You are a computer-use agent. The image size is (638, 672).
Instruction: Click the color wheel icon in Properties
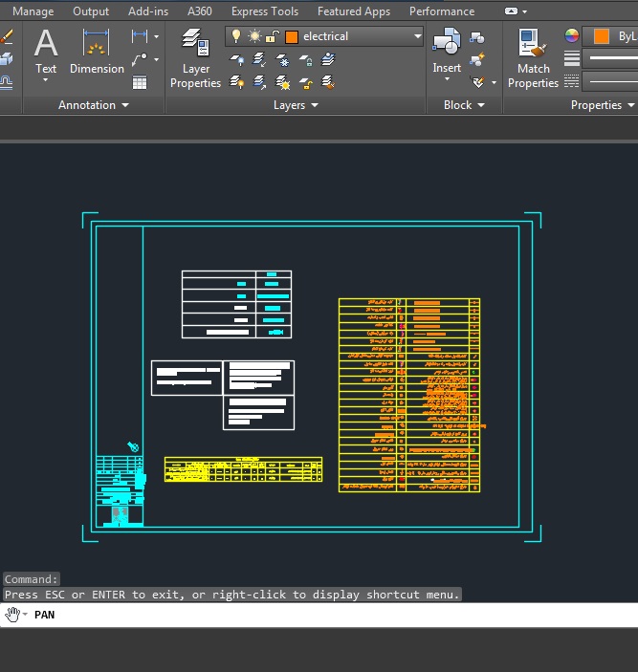pos(572,36)
